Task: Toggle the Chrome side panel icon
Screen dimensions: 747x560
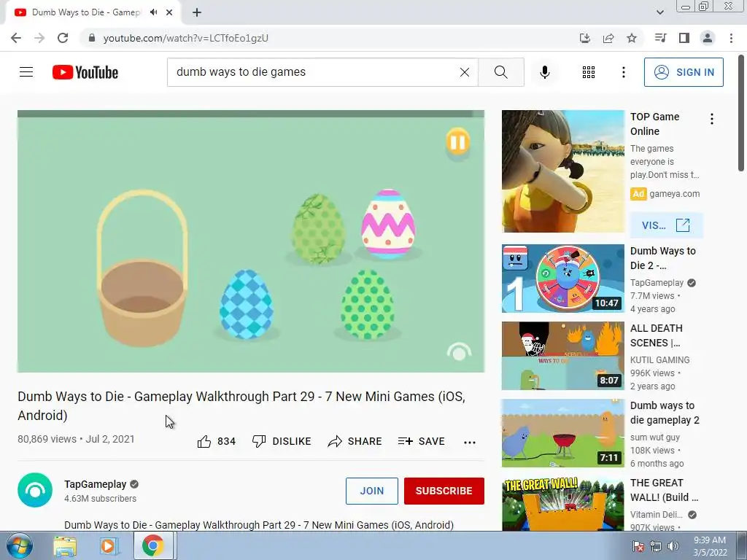Action: click(684, 38)
